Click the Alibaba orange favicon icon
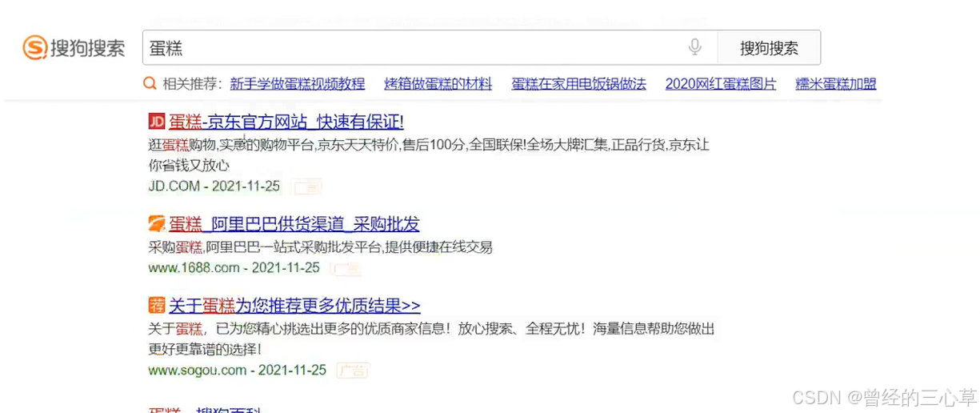Image resolution: width=980 pixels, height=413 pixels. click(157, 223)
